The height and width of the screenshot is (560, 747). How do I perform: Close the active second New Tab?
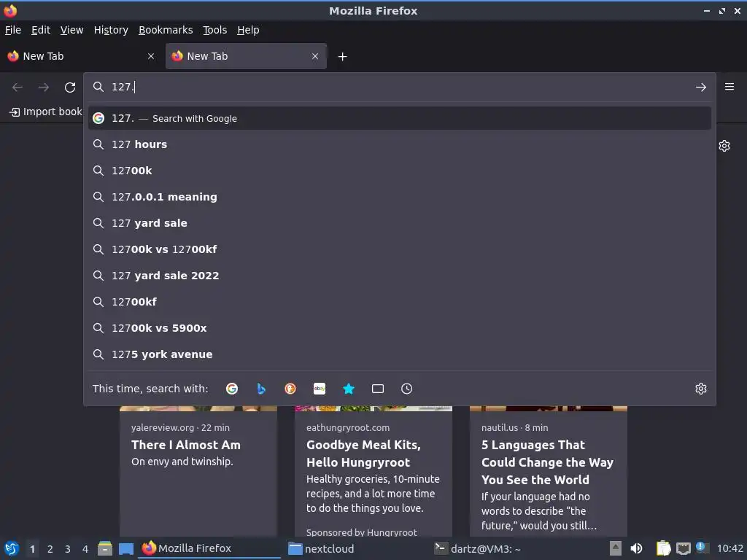(315, 56)
